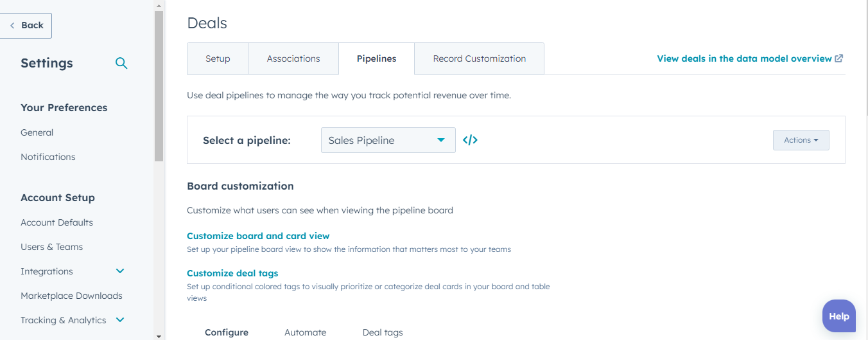Open Marketplace Downloads in sidebar
This screenshot has height=340, width=868.
point(71,296)
